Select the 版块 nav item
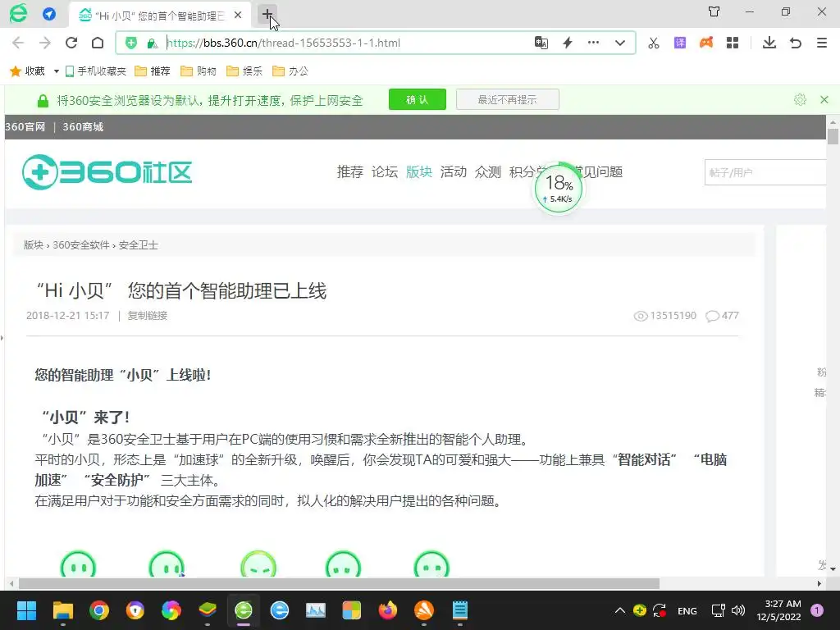Screen dimensions: 840x630 point(419,172)
